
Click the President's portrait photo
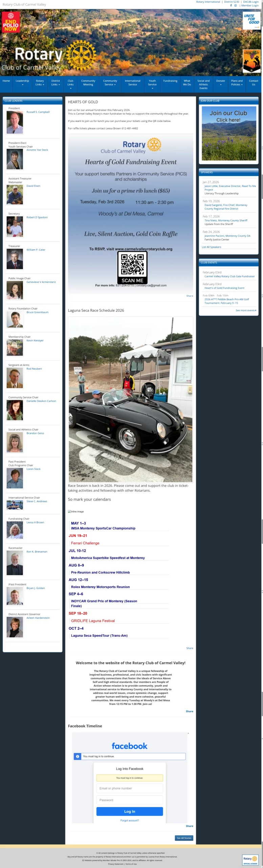15,122
